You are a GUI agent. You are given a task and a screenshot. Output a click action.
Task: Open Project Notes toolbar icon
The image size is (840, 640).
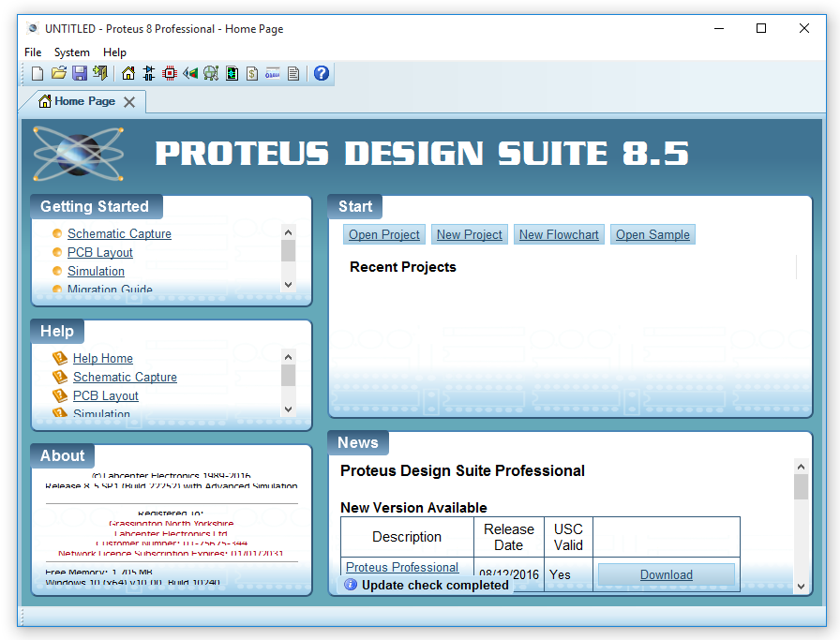click(x=293, y=73)
